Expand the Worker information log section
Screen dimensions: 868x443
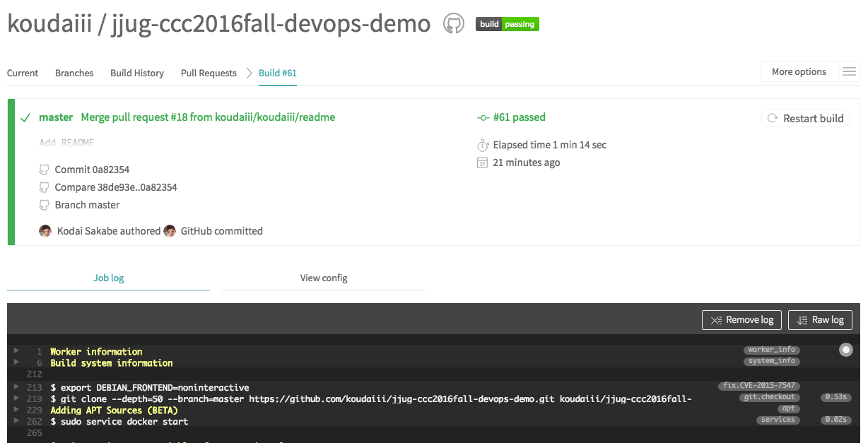click(17, 351)
